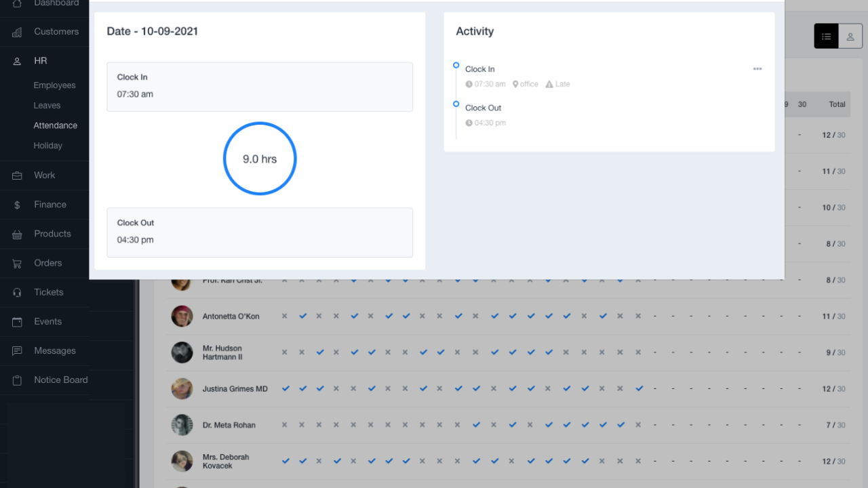This screenshot has width=868, height=488.
Task: Click the Clock Out activity timeline marker
Action: pyautogui.click(x=456, y=104)
